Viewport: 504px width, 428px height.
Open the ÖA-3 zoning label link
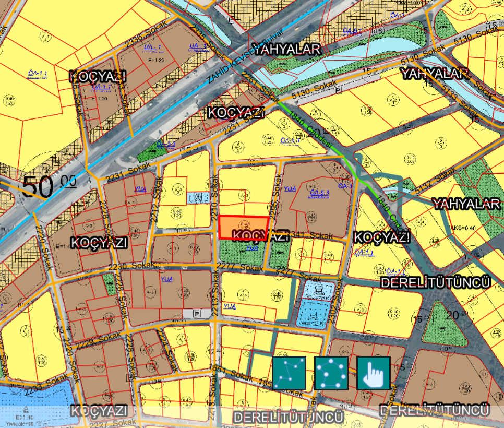[x=345, y=185]
